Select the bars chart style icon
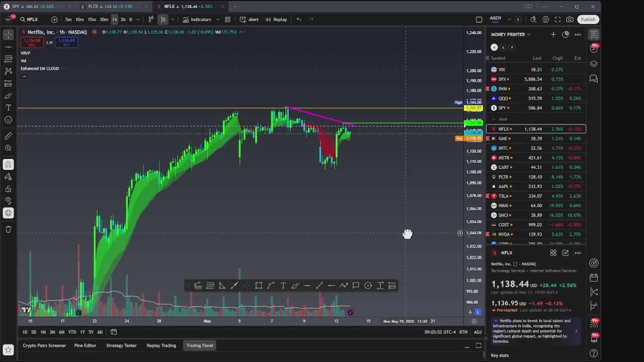 tap(151, 19)
